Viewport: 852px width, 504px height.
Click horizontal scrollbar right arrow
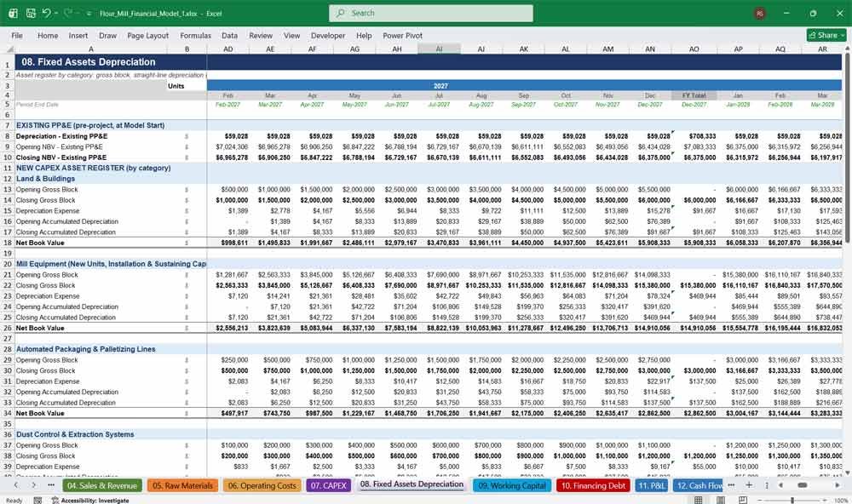point(838,485)
